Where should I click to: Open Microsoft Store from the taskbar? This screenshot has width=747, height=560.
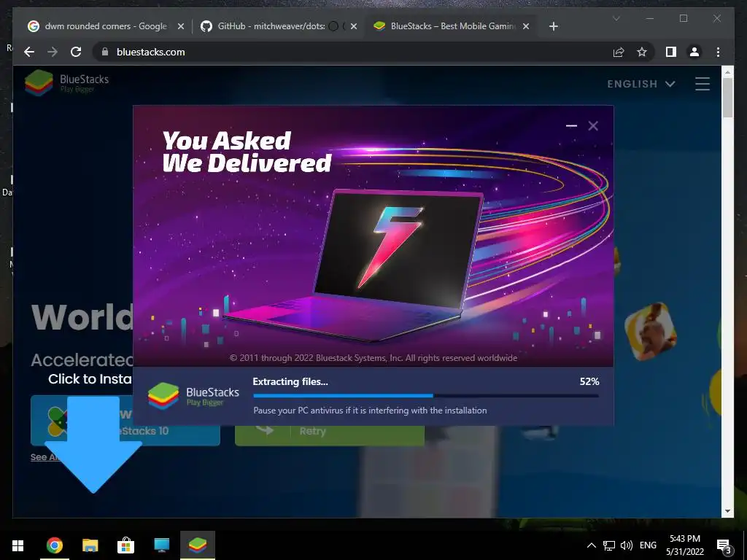click(125, 545)
